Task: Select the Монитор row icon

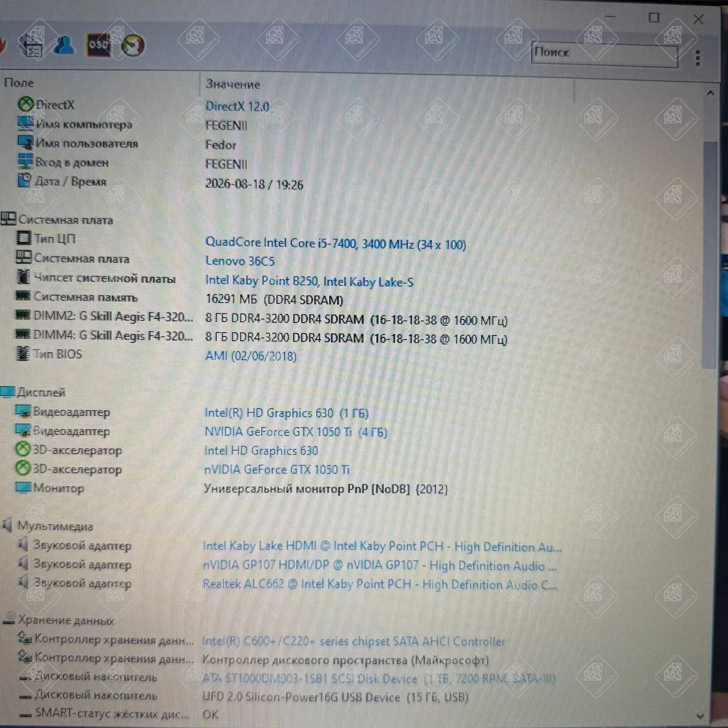Action: (x=23, y=487)
